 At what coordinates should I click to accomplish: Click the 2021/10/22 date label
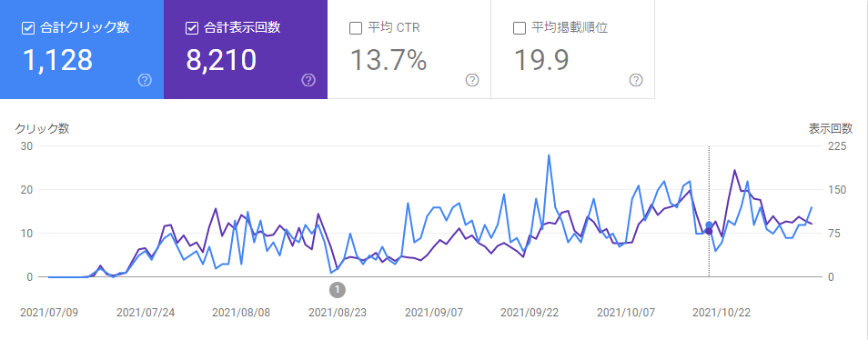[x=722, y=313]
